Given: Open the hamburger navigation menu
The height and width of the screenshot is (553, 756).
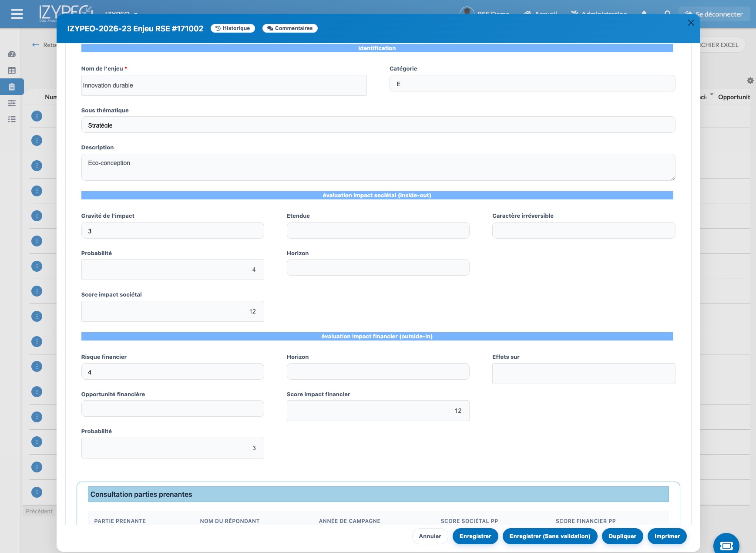Looking at the screenshot, I should [17, 14].
